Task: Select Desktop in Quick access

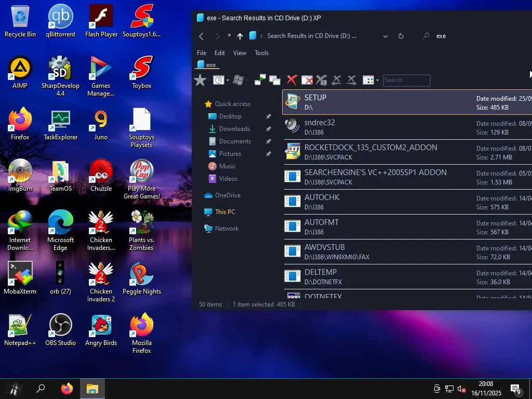Action: [230, 116]
